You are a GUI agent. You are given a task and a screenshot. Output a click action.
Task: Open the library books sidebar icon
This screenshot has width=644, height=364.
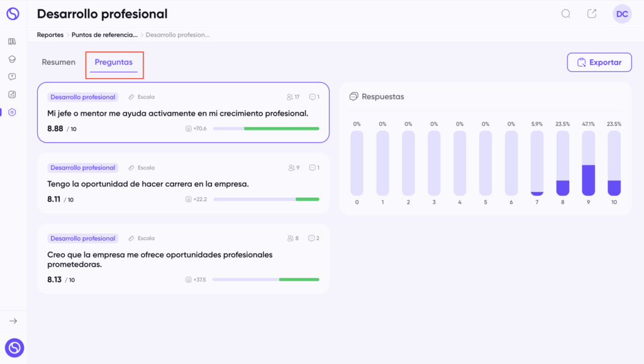[x=12, y=42]
